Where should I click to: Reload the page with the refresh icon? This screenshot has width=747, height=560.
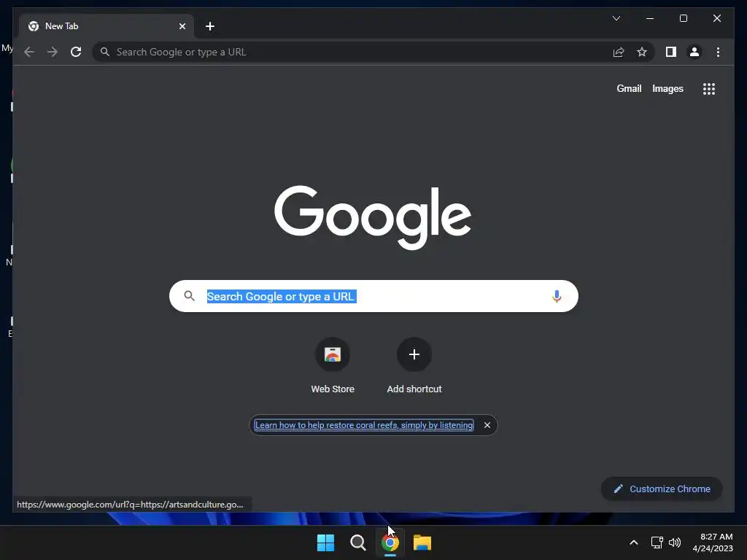[x=76, y=52]
